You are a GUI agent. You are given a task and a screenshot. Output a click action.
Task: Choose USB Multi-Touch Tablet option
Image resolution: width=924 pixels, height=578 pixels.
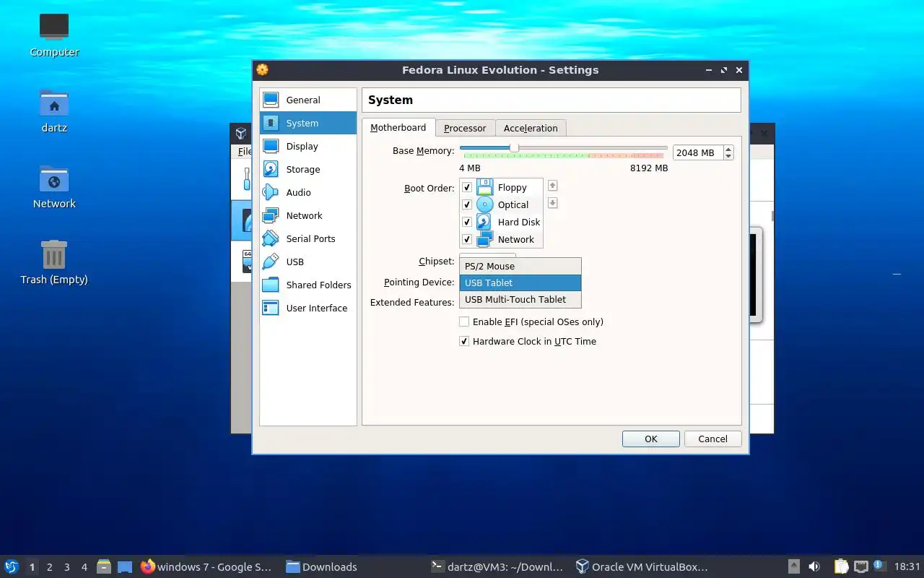(x=520, y=299)
